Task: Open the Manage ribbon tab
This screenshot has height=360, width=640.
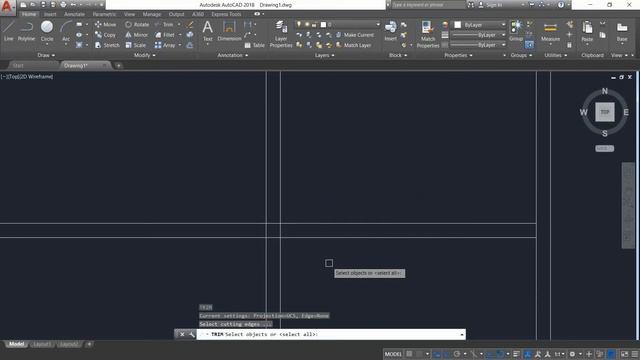Action: tap(151, 14)
